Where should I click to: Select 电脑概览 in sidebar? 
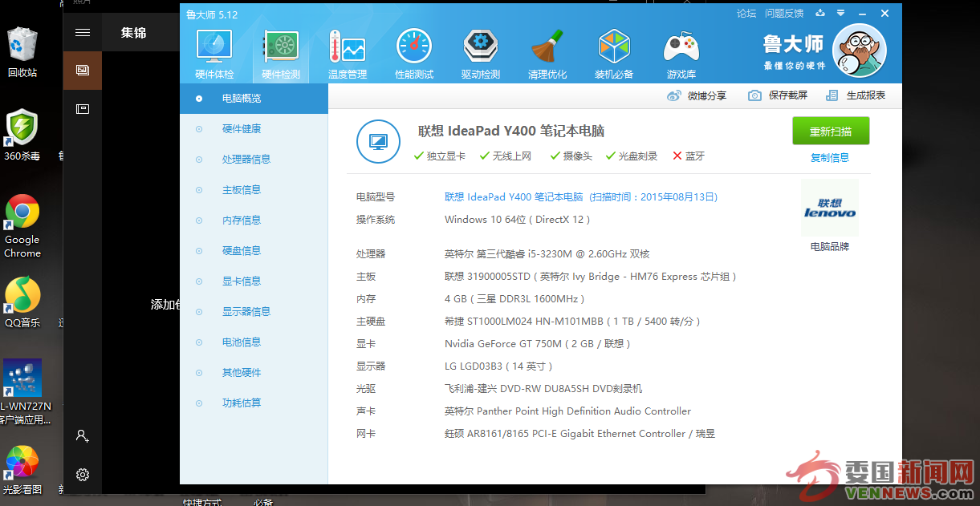click(x=254, y=99)
